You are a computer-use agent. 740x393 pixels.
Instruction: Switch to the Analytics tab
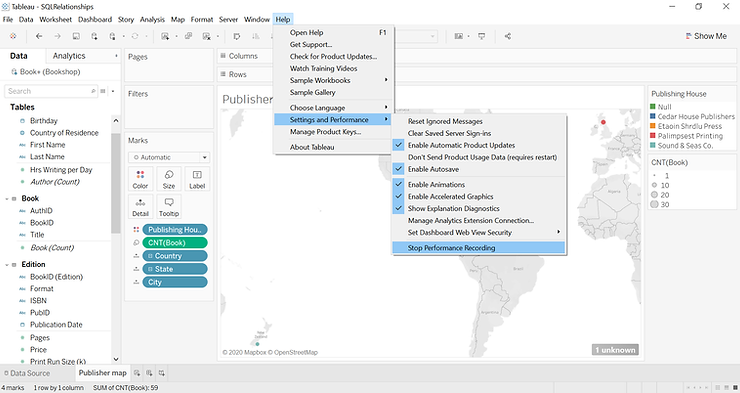point(69,56)
